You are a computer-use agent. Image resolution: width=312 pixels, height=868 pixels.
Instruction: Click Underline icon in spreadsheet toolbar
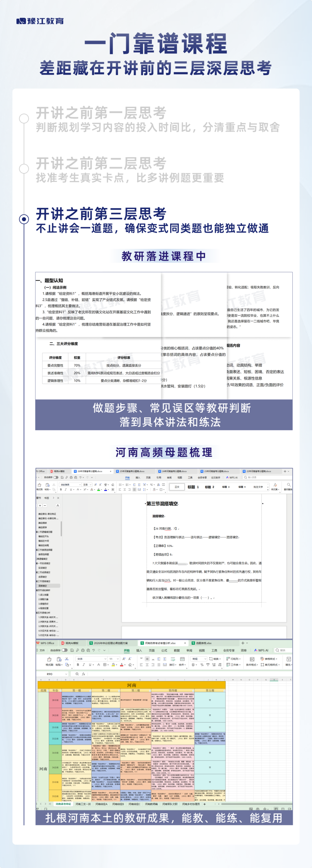[90, 665]
